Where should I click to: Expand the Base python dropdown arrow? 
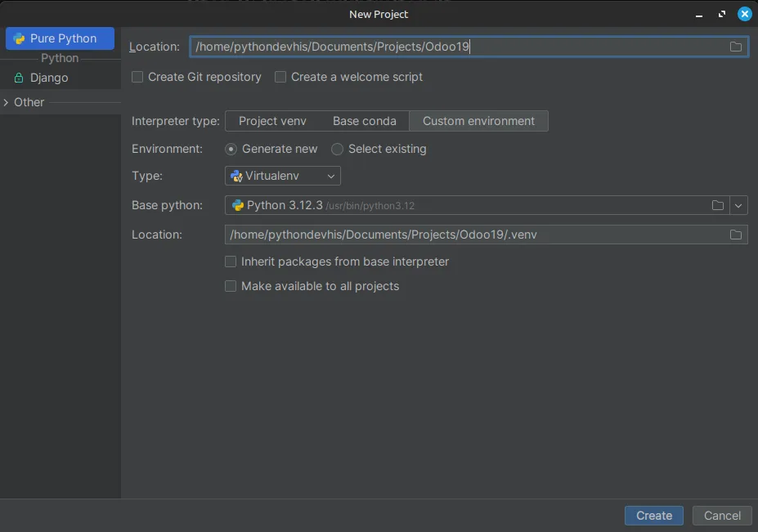pos(738,205)
